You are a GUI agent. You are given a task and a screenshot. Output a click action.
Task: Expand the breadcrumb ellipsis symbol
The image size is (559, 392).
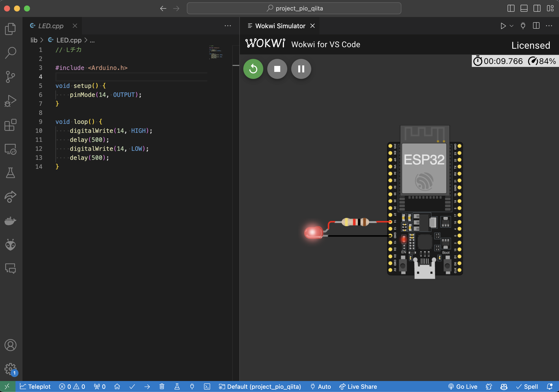92,40
